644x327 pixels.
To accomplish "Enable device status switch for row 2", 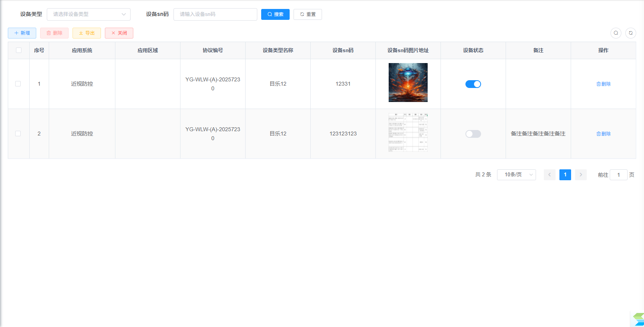I will click(x=473, y=134).
